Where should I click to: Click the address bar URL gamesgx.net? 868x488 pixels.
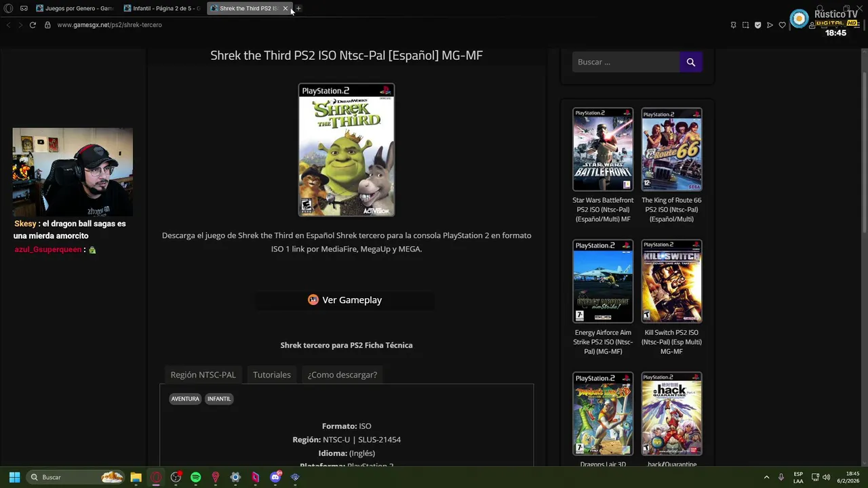[x=109, y=25]
